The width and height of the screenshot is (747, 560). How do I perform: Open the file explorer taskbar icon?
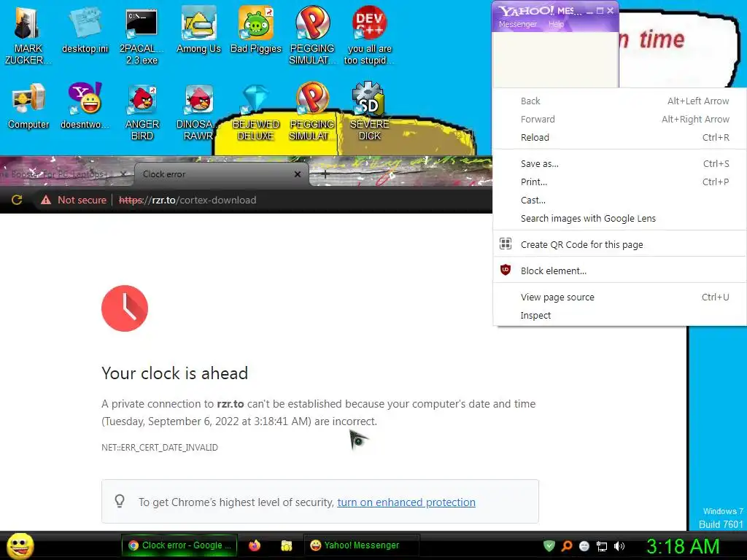coord(286,545)
